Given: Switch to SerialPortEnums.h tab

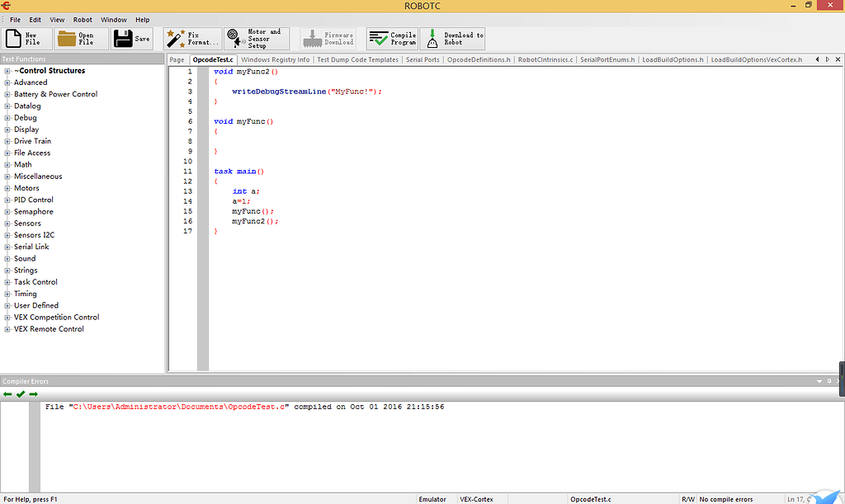Looking at the screenshot, I should point(607,59).
